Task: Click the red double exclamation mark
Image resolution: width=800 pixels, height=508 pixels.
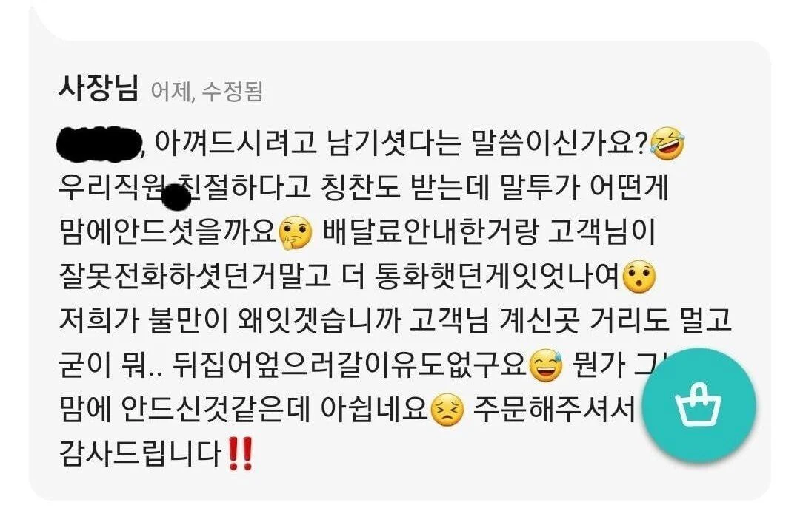Action: (x=240, y=453)
